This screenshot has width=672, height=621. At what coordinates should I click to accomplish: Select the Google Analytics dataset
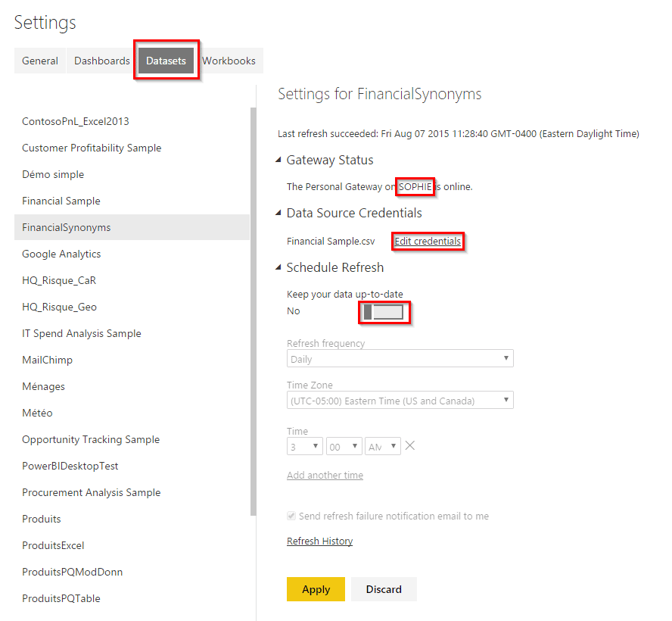[x=61, y=254]
